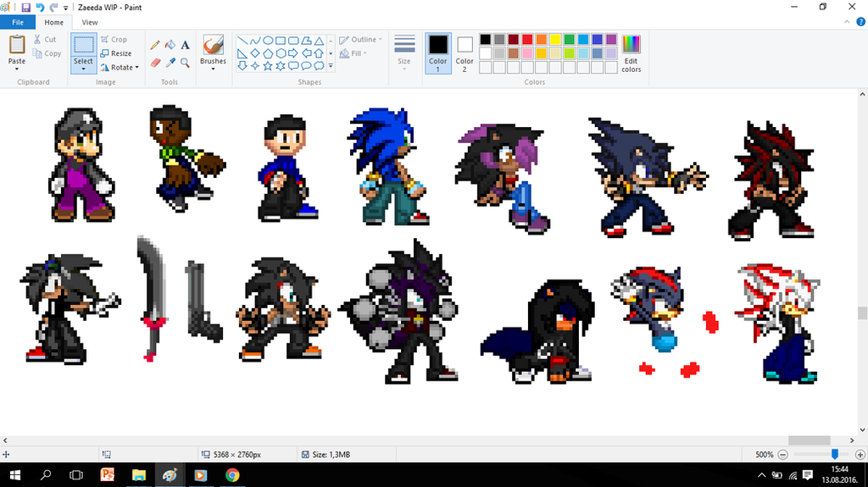The image size is (868, 487).
Task: Choose the Right arrow shape
Action: (293, 53)
